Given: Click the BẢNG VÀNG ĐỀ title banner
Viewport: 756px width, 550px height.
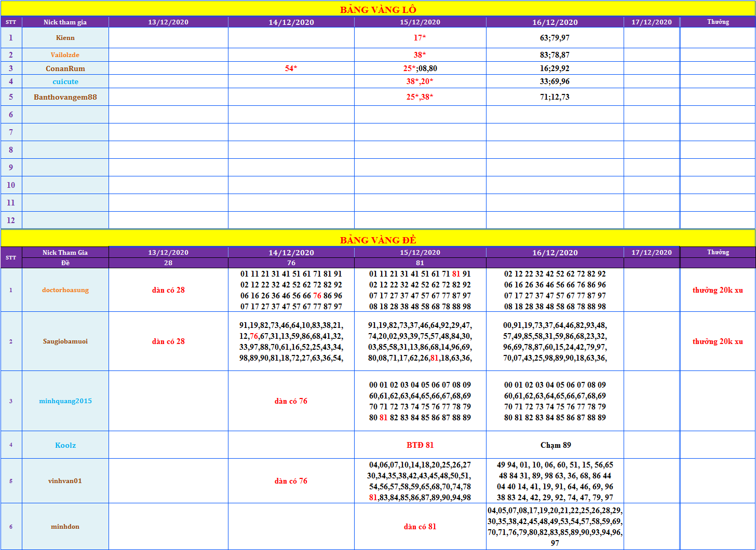Looking at the screenshot, I should (378, 240).
